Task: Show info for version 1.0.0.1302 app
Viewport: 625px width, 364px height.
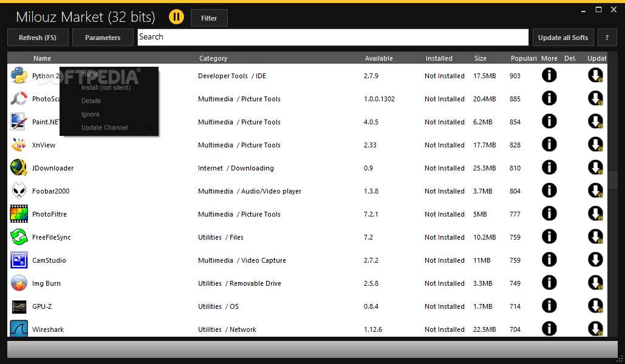Action: coord(549,98)
